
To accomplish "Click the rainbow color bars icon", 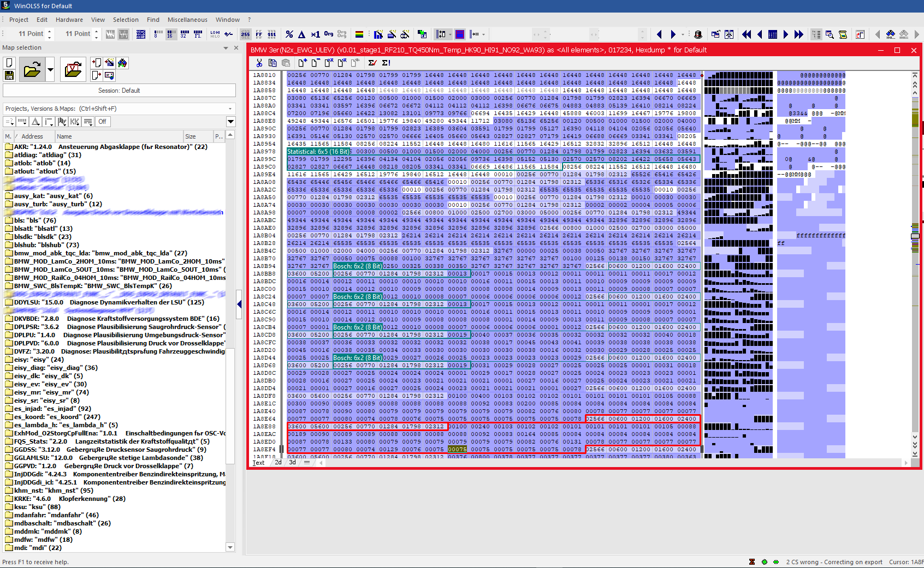I will coord(359,34).
